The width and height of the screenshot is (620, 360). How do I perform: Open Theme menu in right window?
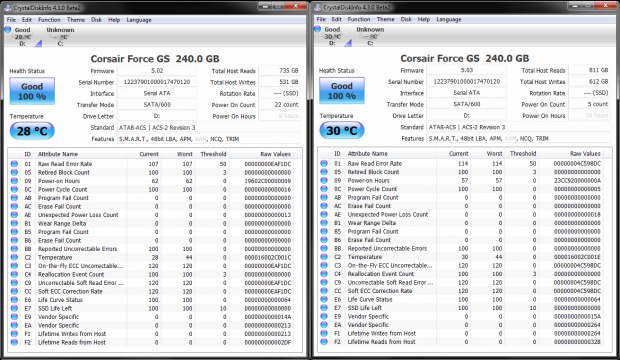point(385,19)
